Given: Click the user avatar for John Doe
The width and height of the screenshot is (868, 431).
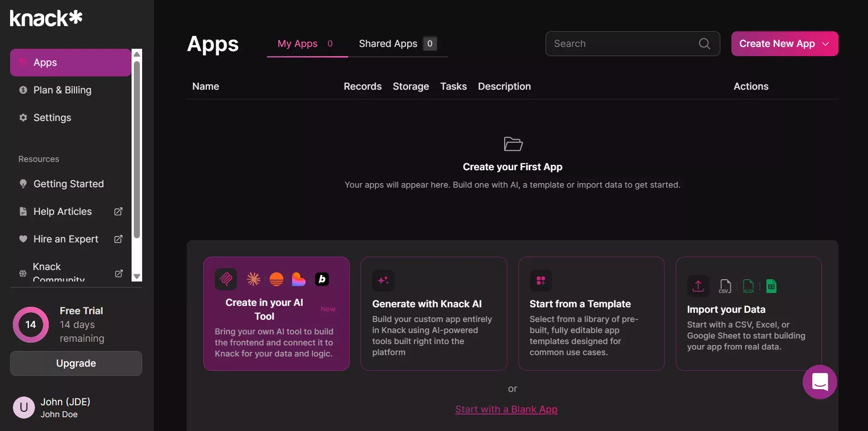Looking at the screenshot, I should click(x=24, y=408).
